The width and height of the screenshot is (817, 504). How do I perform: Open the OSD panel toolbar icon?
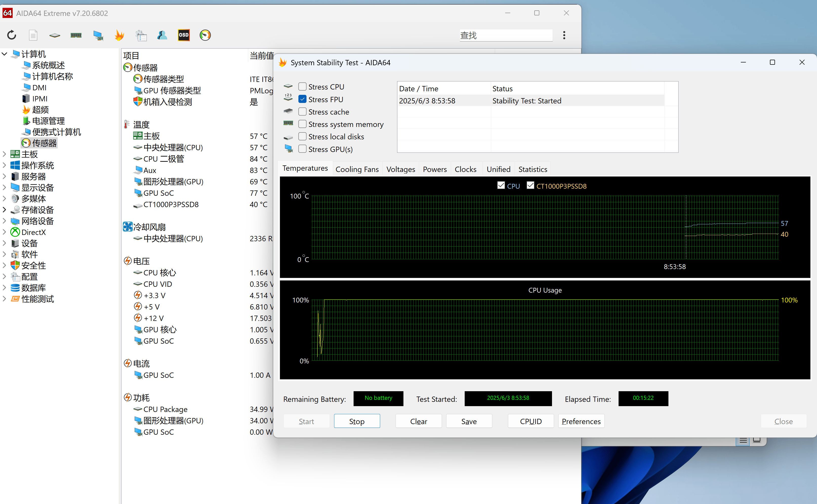click(183, 35)
